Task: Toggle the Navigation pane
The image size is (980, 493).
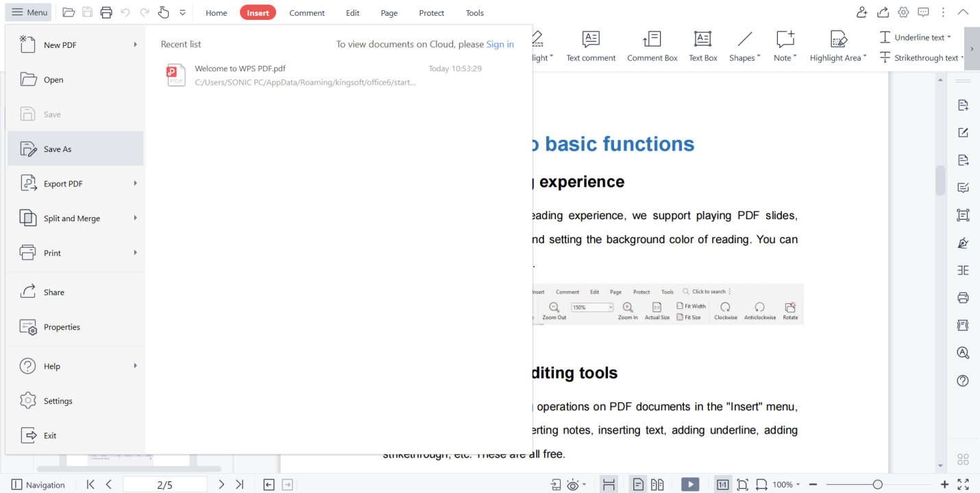Action: point(38,484)
